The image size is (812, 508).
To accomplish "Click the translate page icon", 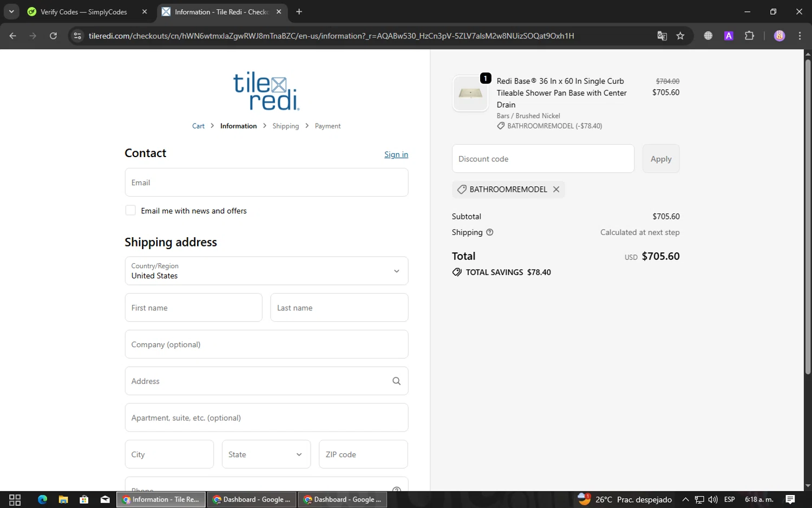I will coord(662,36).
